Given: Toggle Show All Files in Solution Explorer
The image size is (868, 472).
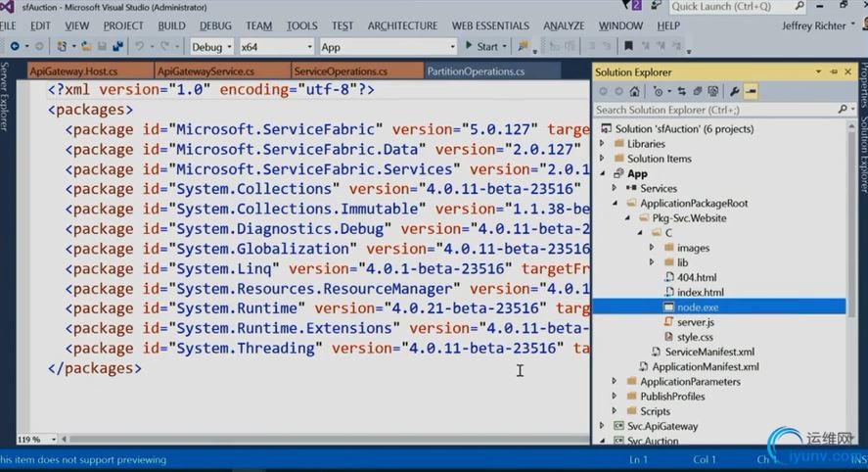Looking at the screenshot, I should (x=713, y=91).
